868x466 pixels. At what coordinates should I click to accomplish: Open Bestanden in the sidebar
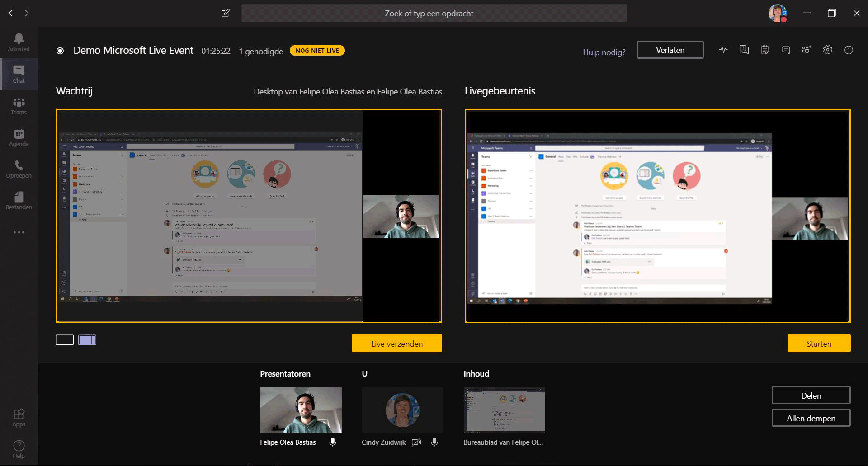(19, 201)
